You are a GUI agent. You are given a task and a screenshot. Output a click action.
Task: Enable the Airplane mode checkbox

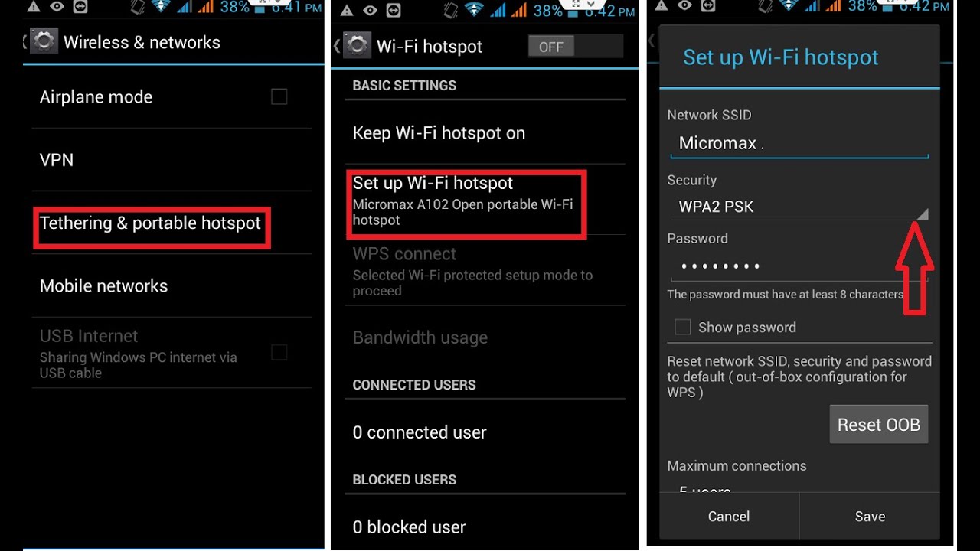tap(279, 96)
